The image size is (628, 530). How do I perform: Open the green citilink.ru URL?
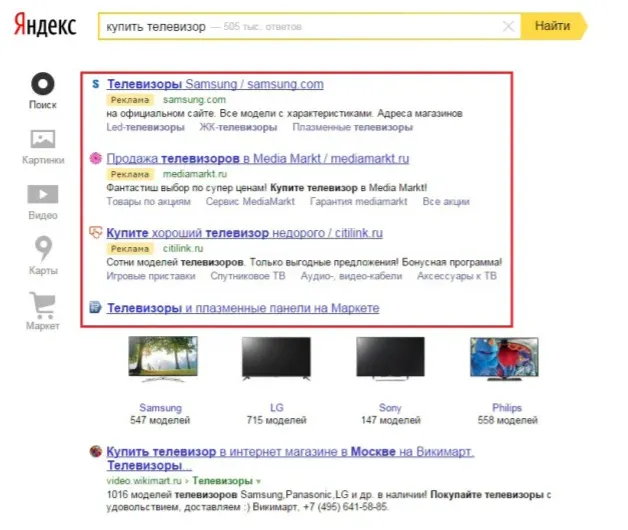[183, 248]
